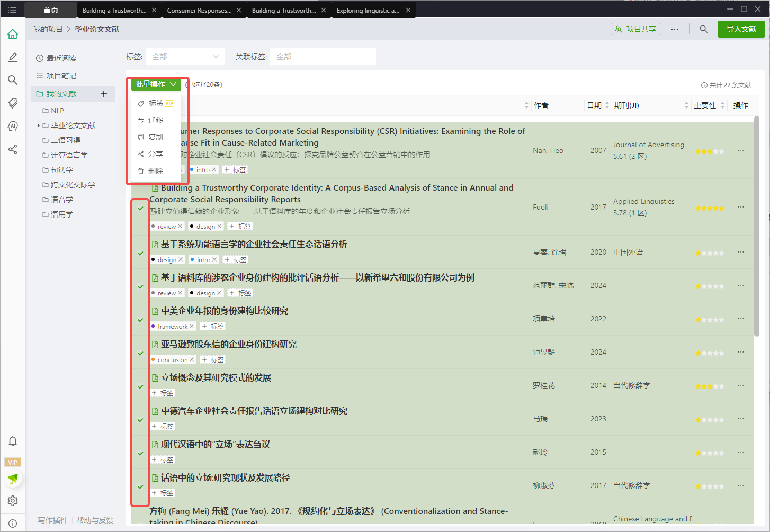The height and width of the screenshot is (532, 770).
Task: Remove the framework tag from 中美企业年报 entry
Action: (x=192, y=327)
